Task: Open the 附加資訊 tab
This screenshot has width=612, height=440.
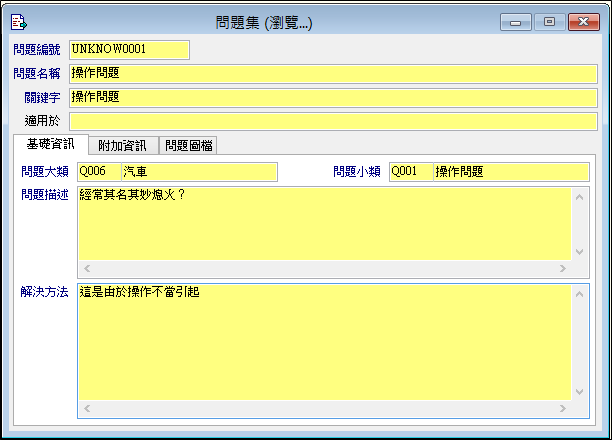Action: (123, 146)
